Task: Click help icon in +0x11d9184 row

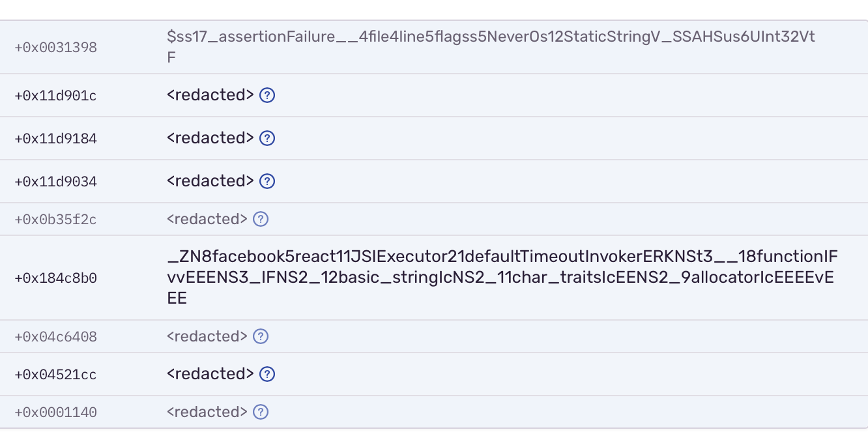Action: [267, 138]
